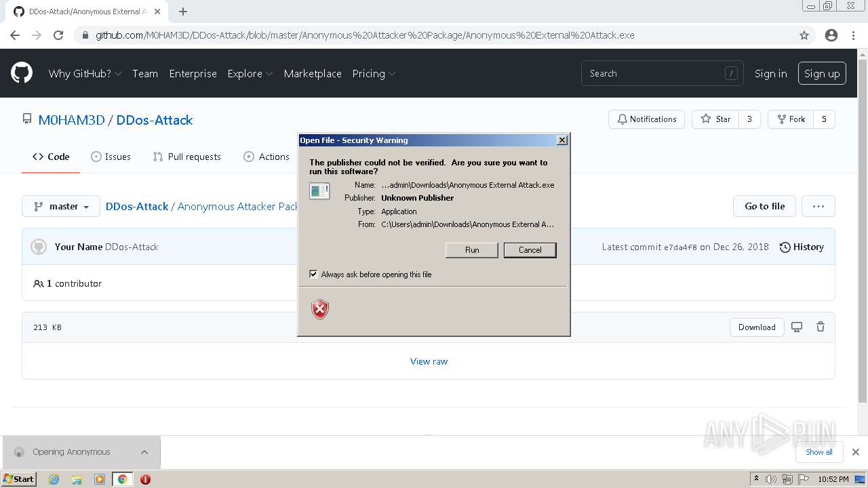
Task: Click Cancel in the Security Warning dialog
Action: (530, 250)
